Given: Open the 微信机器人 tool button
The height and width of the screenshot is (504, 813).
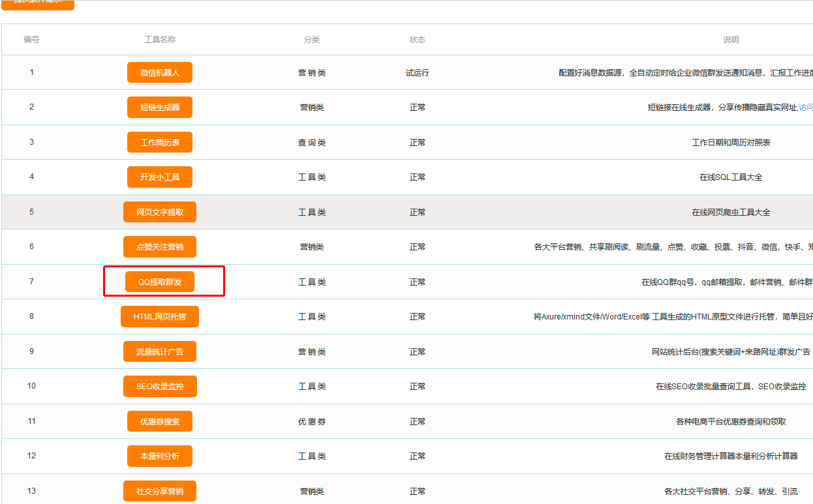Looking at the screenshot, I should point(160,72).
